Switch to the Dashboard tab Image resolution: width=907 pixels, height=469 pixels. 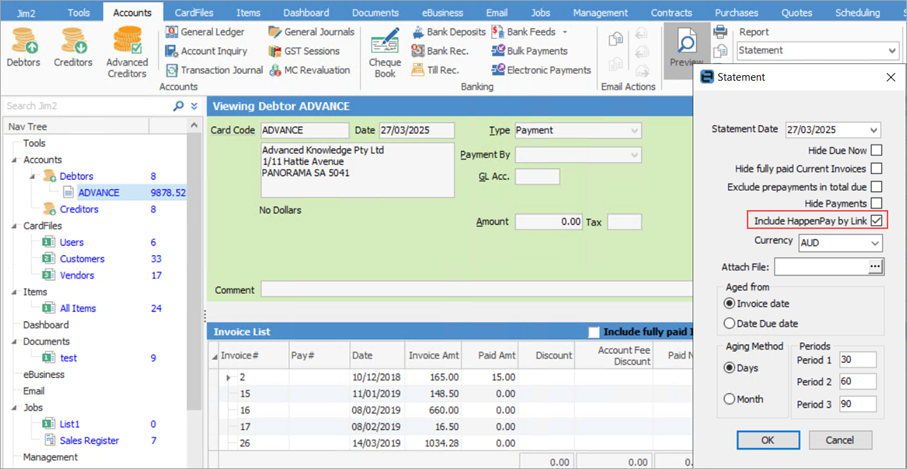(x=305, y=11)
